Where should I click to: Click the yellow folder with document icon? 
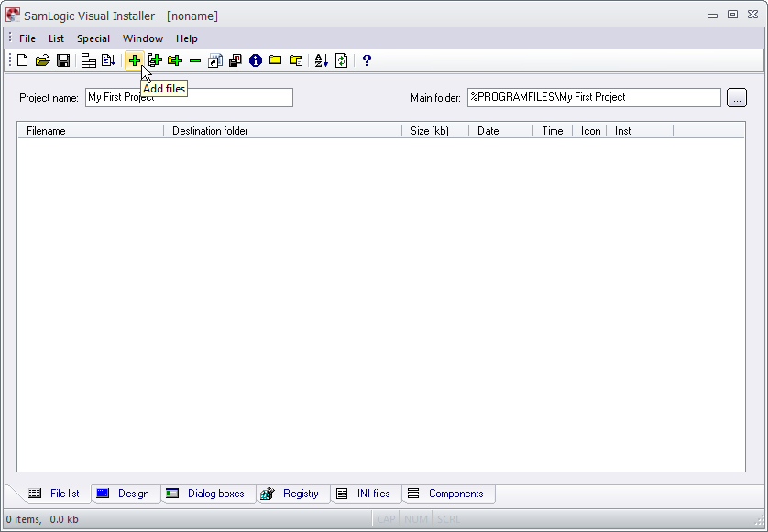pyautogui.click(x=296, y=60)
